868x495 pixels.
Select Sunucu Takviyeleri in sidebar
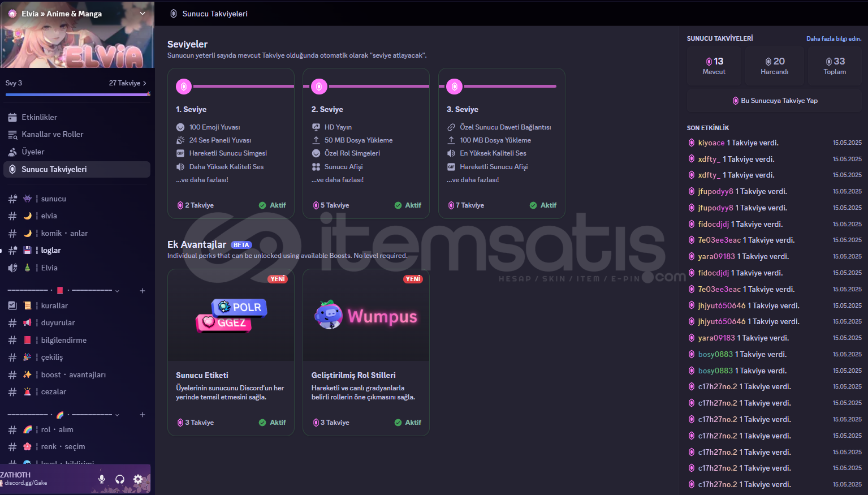pos(77,169)
